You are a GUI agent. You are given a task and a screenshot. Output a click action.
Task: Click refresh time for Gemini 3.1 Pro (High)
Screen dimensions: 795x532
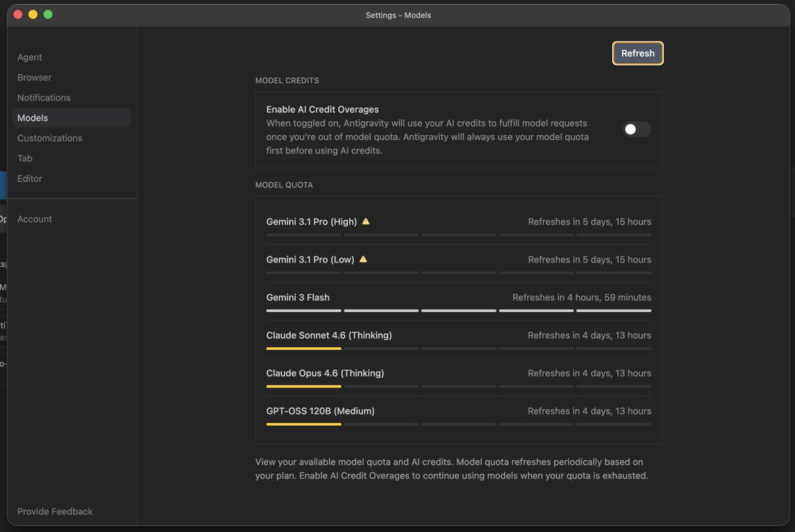(x=590, y=221)
